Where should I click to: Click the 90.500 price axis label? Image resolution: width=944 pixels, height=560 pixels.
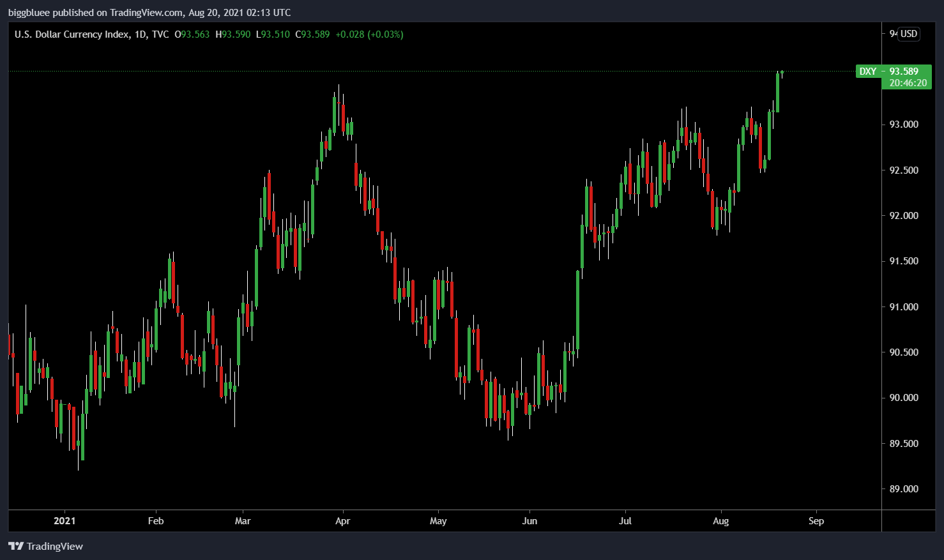pyautogui.click(x=904, y=352)
